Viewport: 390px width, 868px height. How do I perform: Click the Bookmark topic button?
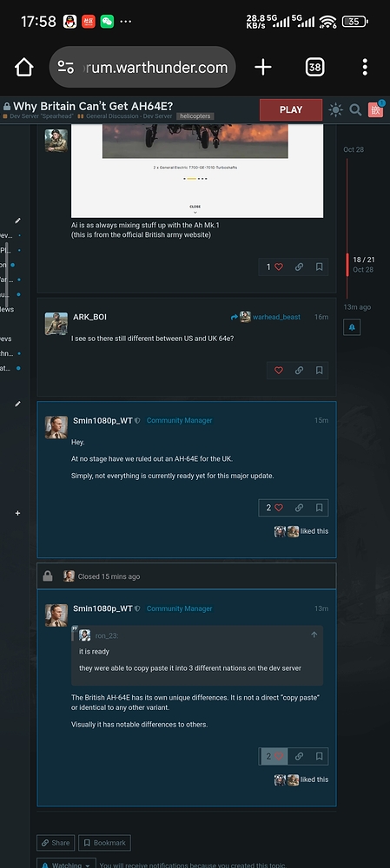pos(105,843)
